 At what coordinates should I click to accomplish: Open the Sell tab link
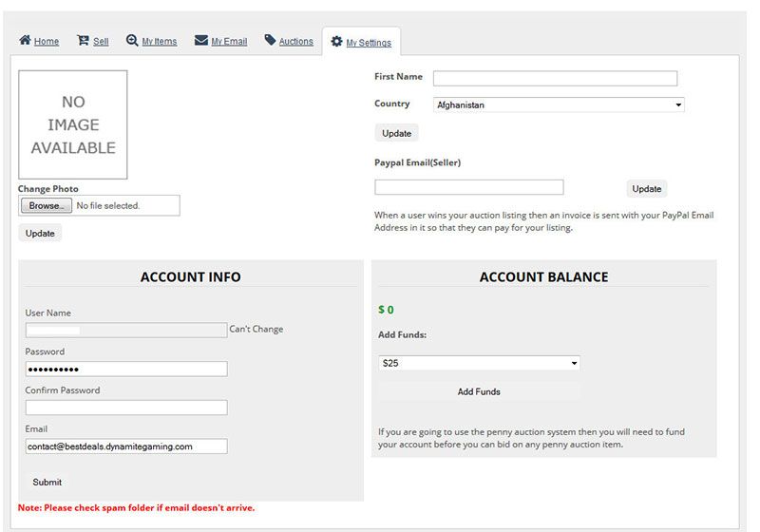101,42
